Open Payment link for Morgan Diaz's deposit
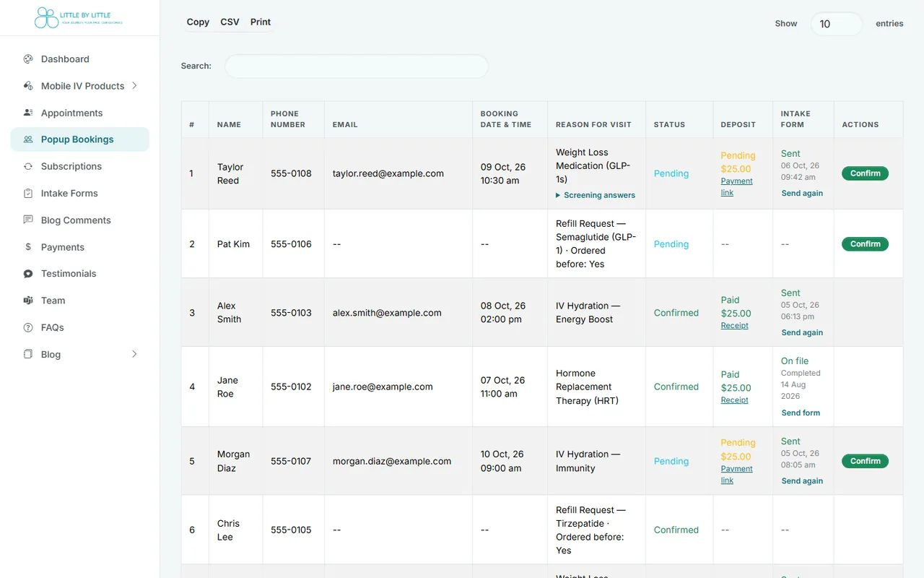Screen dimensions: 924x578 (x=736, y=475)
